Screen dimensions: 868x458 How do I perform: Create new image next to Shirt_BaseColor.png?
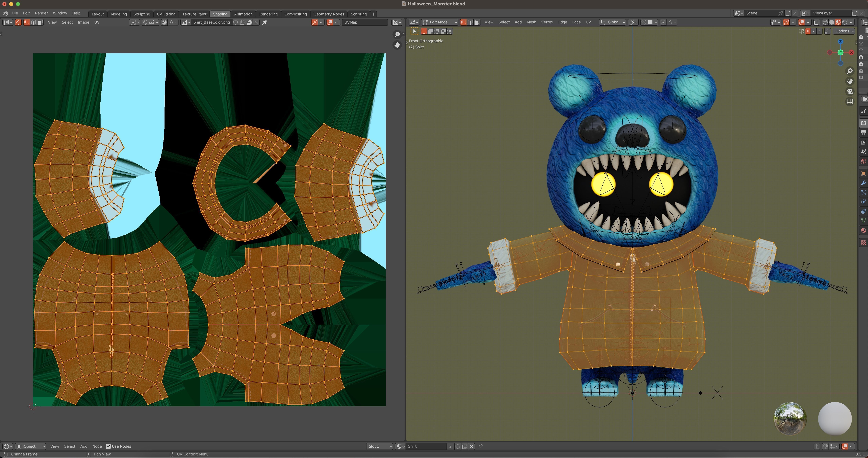tap(243, 22)
